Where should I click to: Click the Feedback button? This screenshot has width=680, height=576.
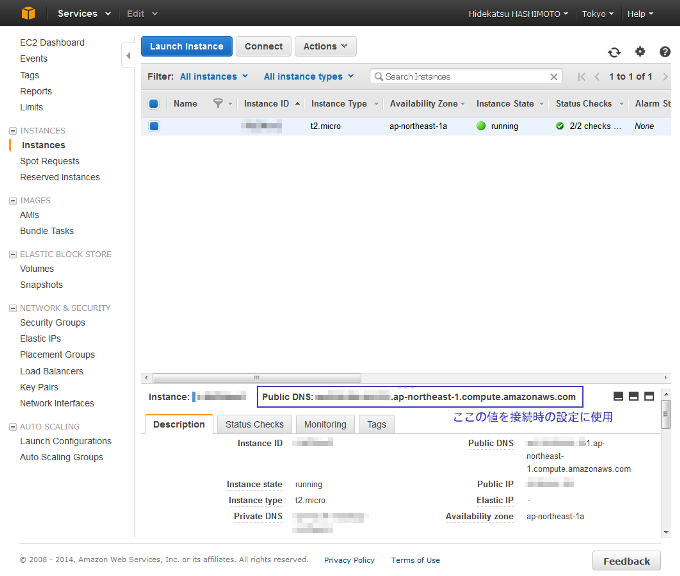(627, 561)
